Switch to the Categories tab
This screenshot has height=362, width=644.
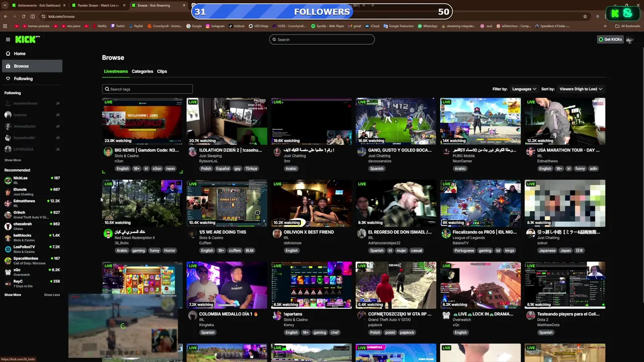pyautogui.click(x=142, y=71)
